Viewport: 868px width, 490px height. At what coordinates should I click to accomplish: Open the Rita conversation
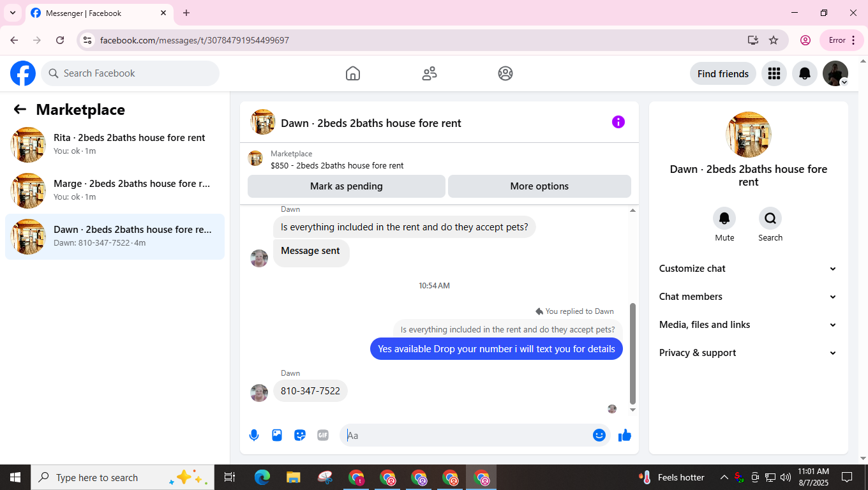[x=115, y=144]
